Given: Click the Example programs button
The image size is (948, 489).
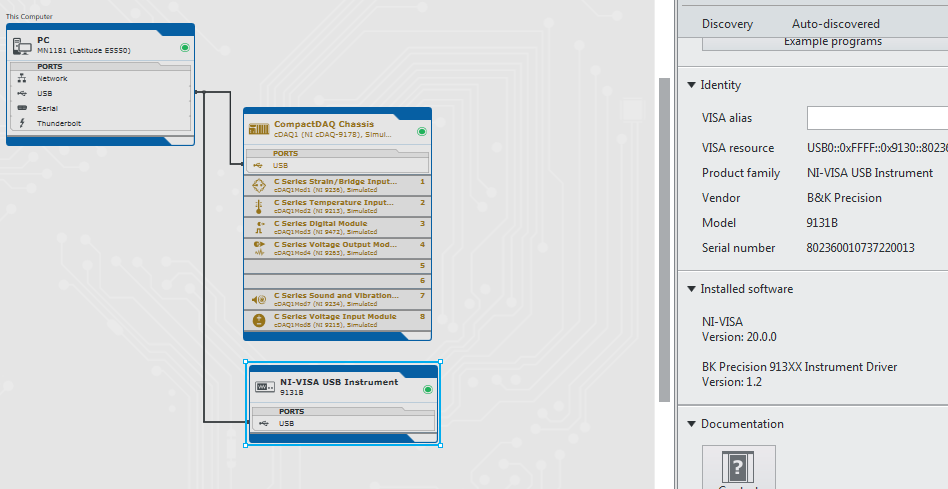Looking at the screenshot, I should point(825,42).
